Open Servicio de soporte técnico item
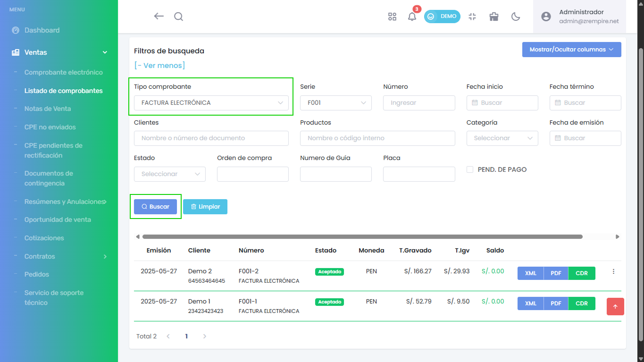 [54, 297]
